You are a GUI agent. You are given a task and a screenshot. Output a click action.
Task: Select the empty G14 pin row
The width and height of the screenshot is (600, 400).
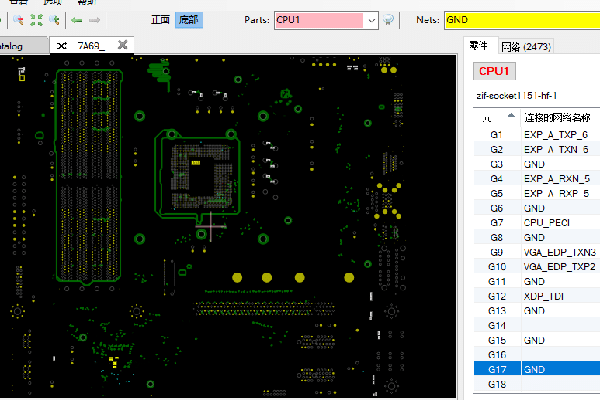(x=536, y=325)
